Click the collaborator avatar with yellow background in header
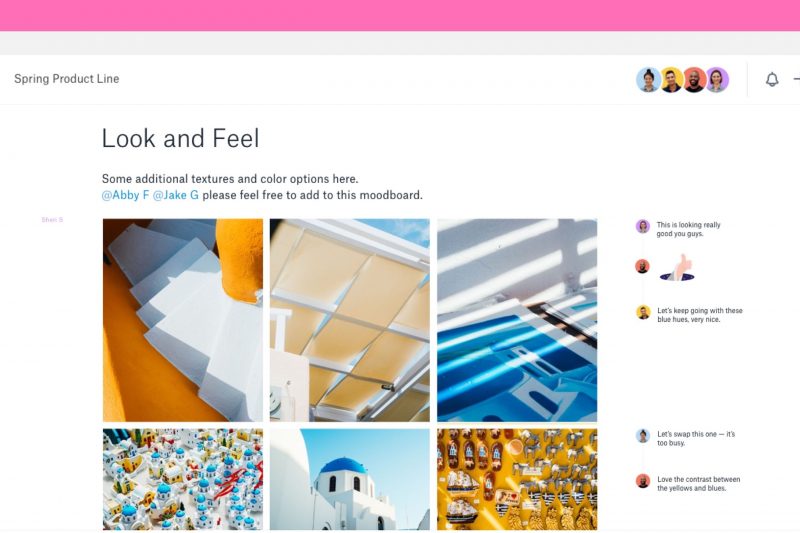The height and width of the screenshot is (533, 800). [671, 80]
